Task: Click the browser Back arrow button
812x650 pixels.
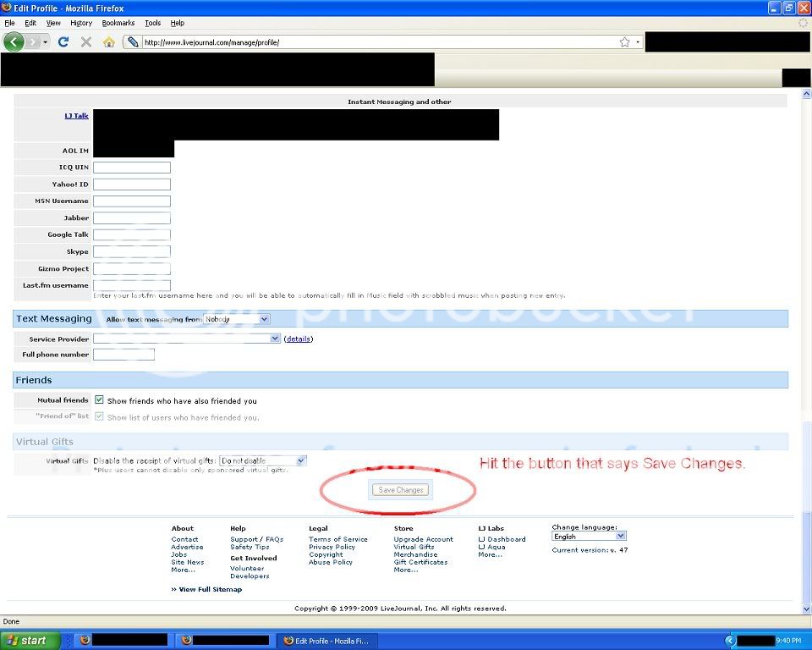Action: tap(14, 41)
